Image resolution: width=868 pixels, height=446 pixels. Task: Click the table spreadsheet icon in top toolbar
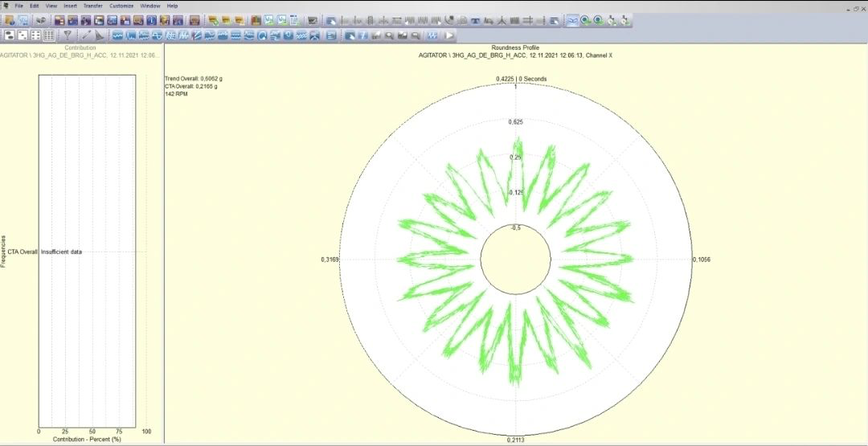pyautogui.click(x=295, y=20)
